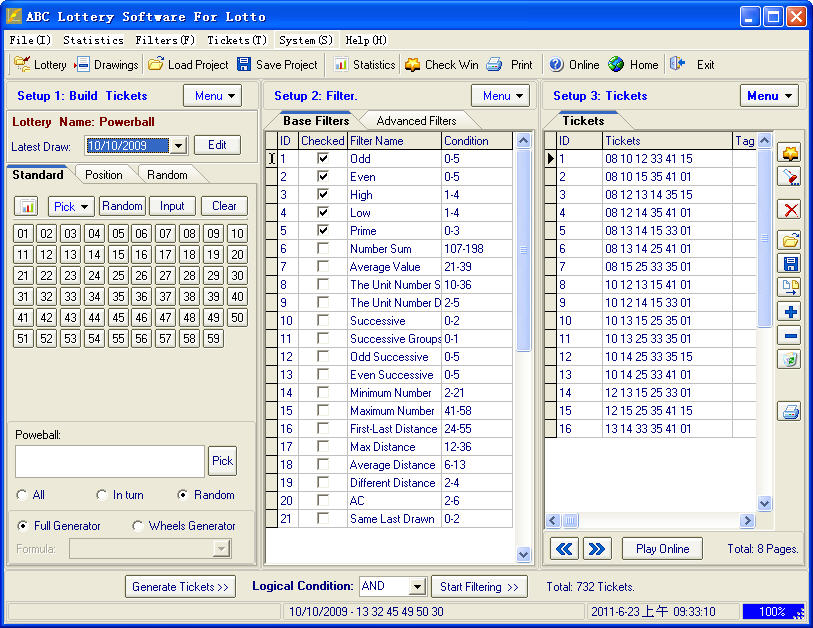813x628 pixels.
Task: Go to the previous tickets page
Action: [x=564, y=549]
